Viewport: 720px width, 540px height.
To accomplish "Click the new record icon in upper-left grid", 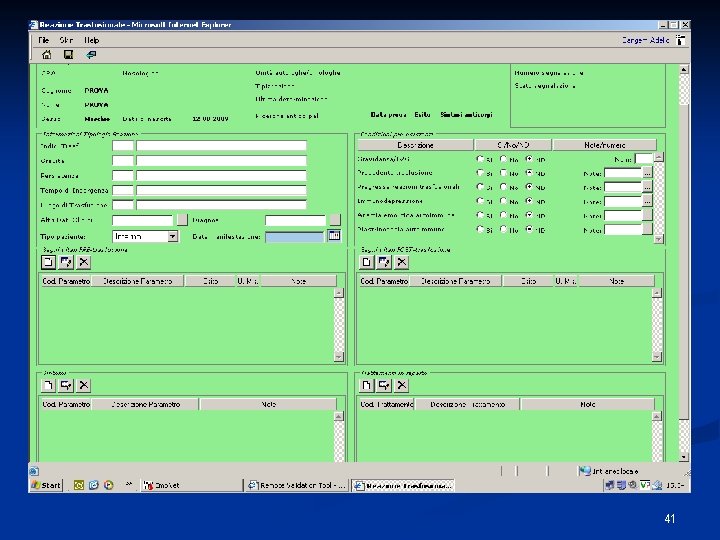I will coord(47,262).
